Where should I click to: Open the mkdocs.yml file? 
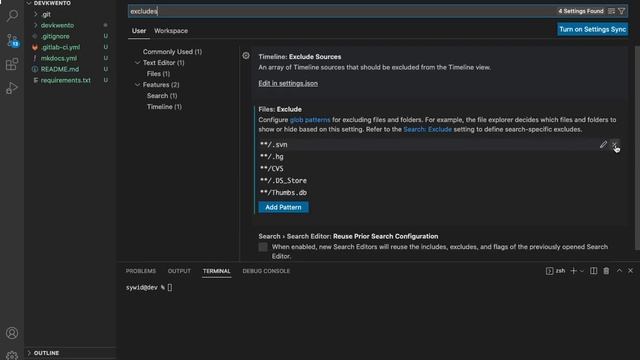click(59, 58)
